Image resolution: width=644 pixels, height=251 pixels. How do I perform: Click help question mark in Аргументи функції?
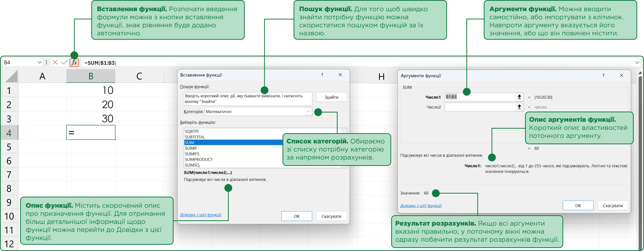pyautogui.click(x=603, y=76)
